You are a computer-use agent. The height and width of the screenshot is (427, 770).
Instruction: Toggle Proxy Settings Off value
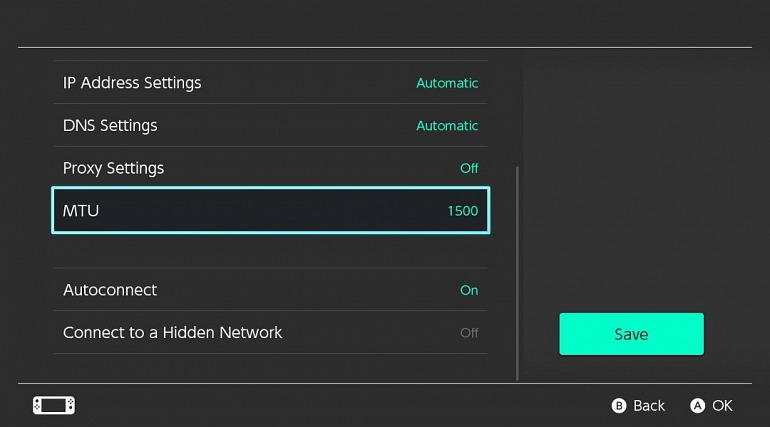[469, 168]
